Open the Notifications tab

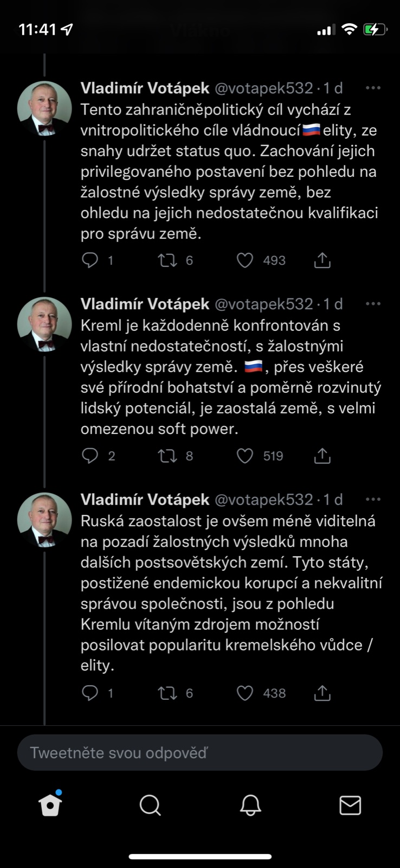(x=250, y=805)
